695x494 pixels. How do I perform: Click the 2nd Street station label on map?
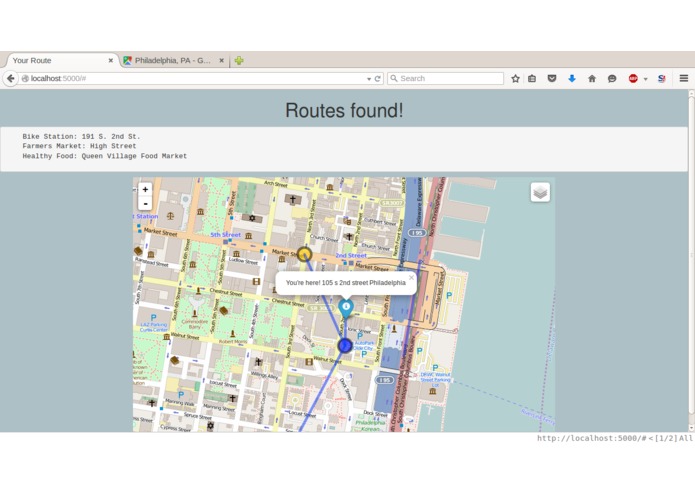[351, 256]
